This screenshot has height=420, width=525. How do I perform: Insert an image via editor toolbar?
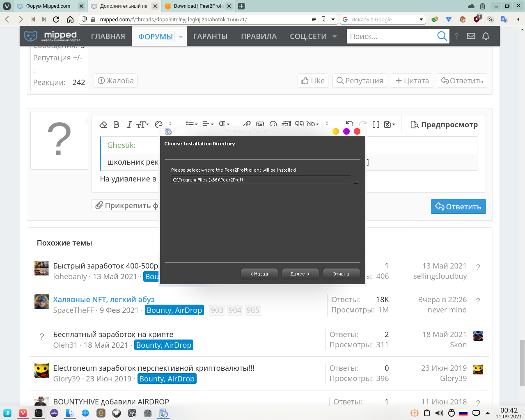260,124
